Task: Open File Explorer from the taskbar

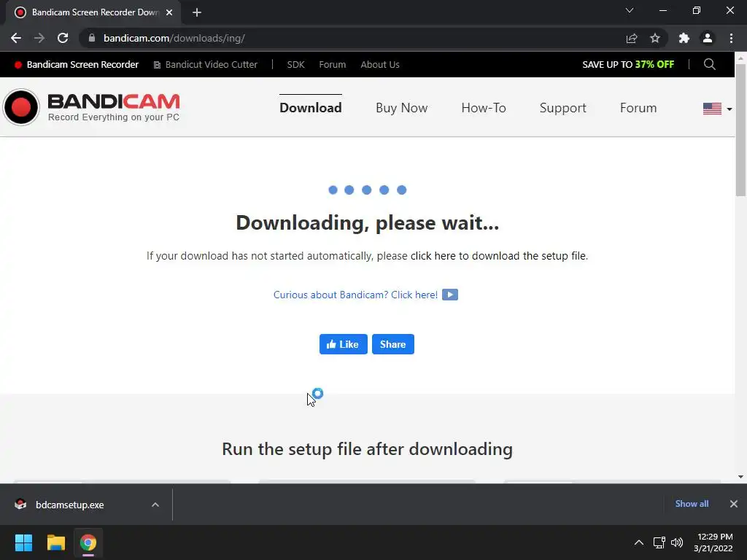Action: pos(55,542)
